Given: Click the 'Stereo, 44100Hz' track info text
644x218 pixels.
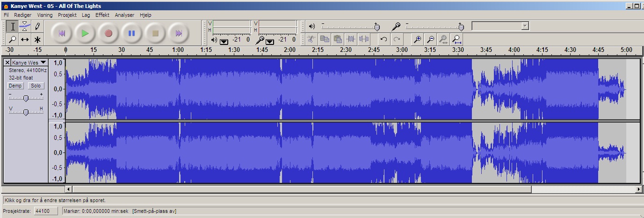Looking at the screenshot, I should [28, 70].
